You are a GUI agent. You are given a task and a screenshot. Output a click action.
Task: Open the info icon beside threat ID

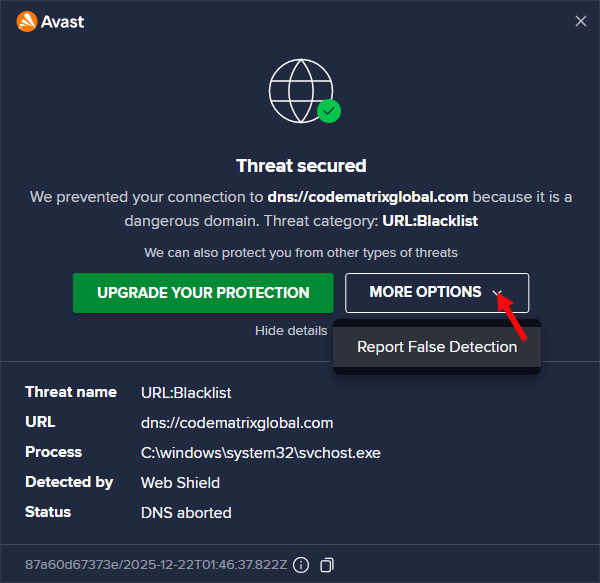tap(301, 565)
